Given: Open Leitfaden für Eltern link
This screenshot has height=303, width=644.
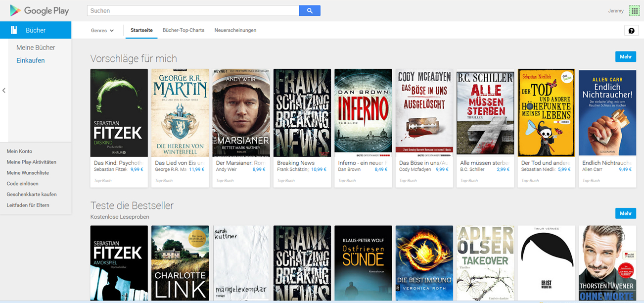Looking at the screenshot, I should (x=28, y=205).
